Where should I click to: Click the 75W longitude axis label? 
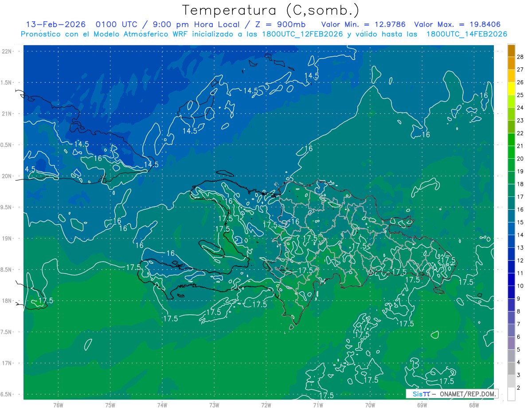[110, 405]
